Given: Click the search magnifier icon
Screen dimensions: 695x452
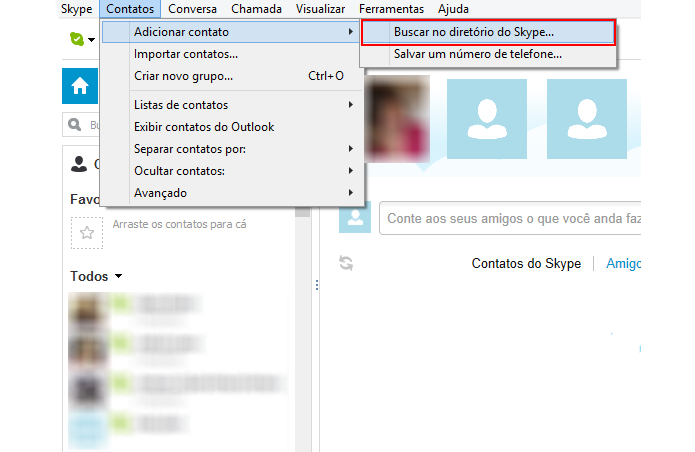Looking at the screenshot, I should 74,125.
